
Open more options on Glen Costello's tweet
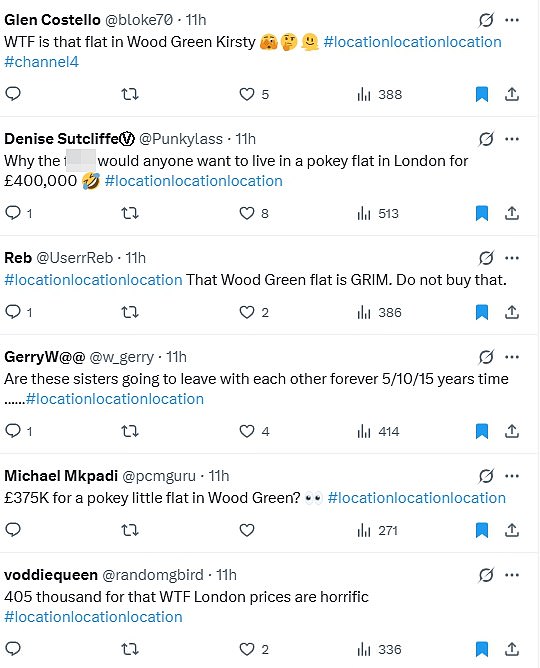click(512, 20)
